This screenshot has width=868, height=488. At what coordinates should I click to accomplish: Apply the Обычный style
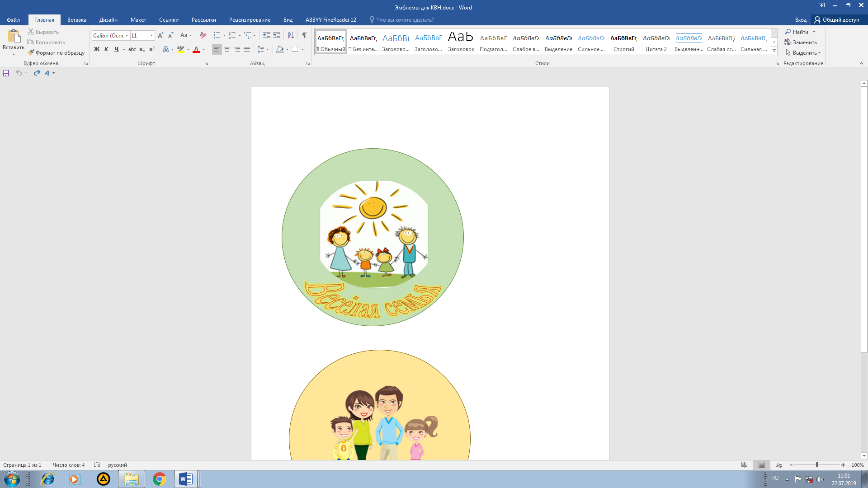(x=331, y=42)
